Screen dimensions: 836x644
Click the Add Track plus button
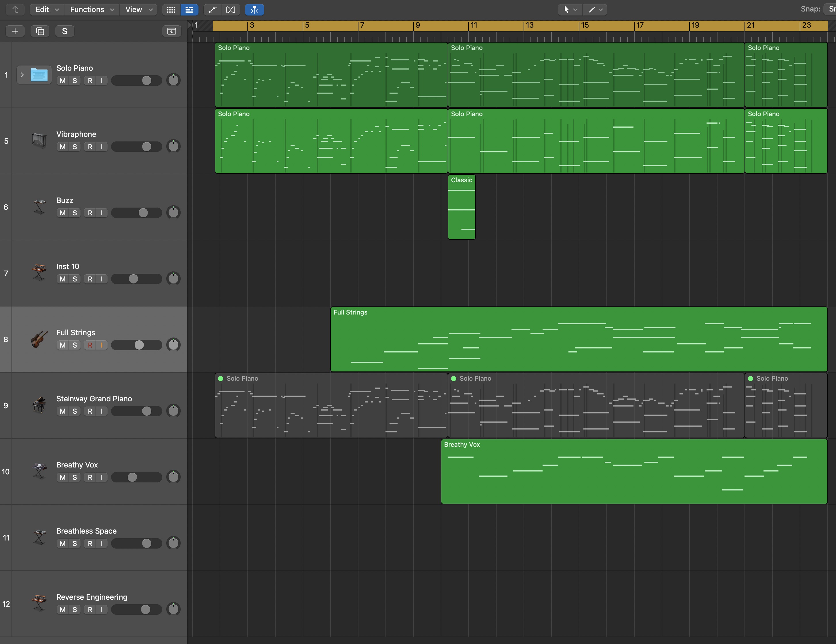15,31
